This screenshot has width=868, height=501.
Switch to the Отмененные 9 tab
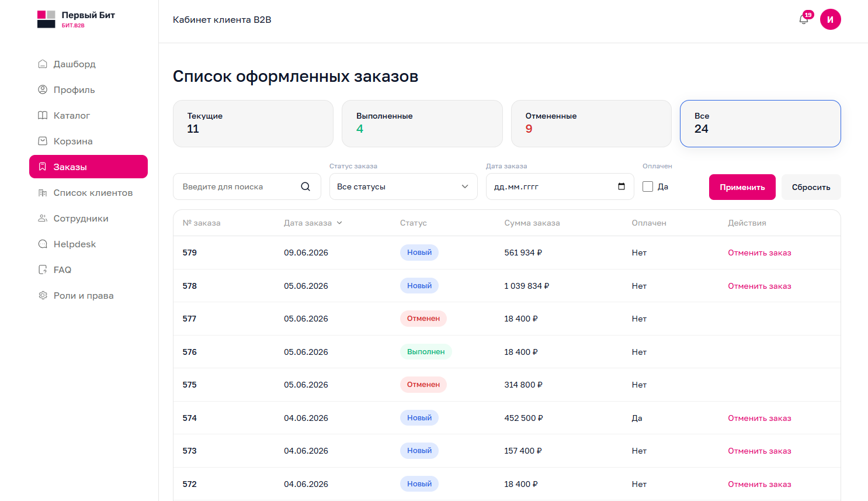[591, 123]
